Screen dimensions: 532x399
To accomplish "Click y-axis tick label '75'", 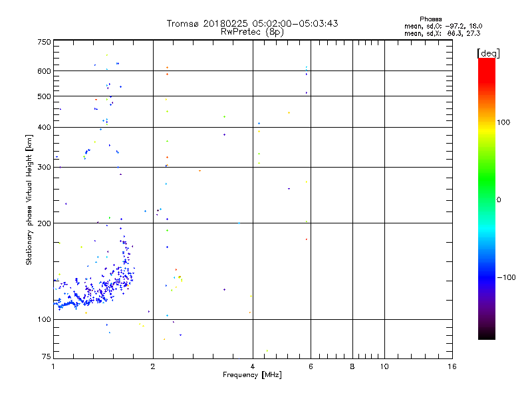I will 47,356.
